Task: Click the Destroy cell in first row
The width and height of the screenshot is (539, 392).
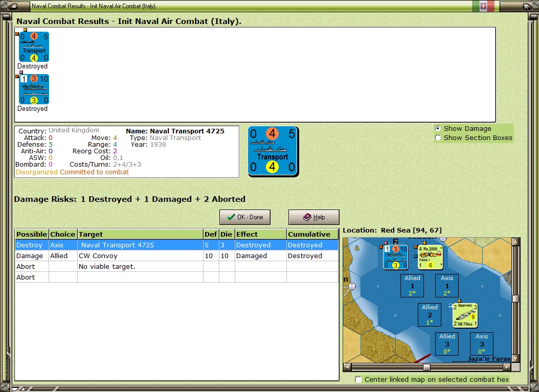Action: pos(32,245)
